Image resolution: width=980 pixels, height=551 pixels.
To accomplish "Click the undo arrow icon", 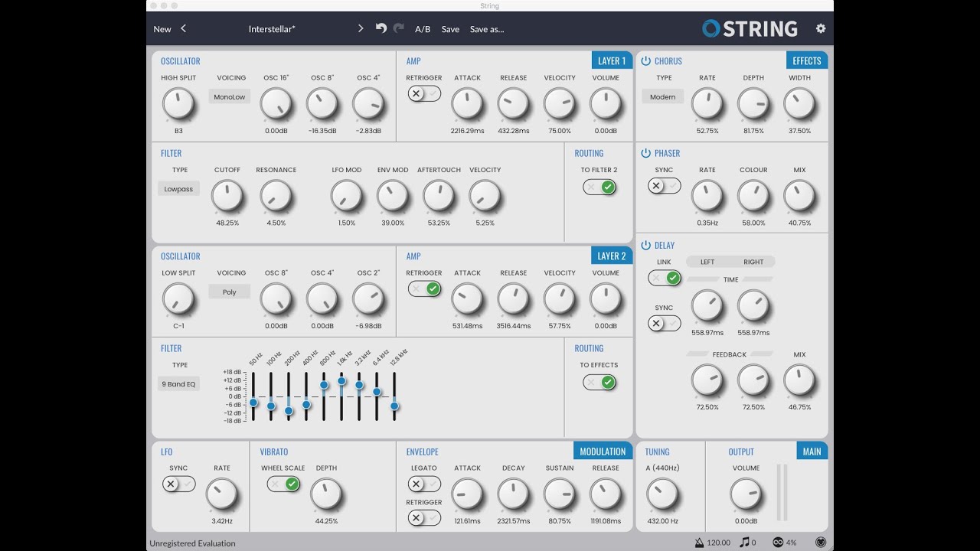I will [381, 29].
